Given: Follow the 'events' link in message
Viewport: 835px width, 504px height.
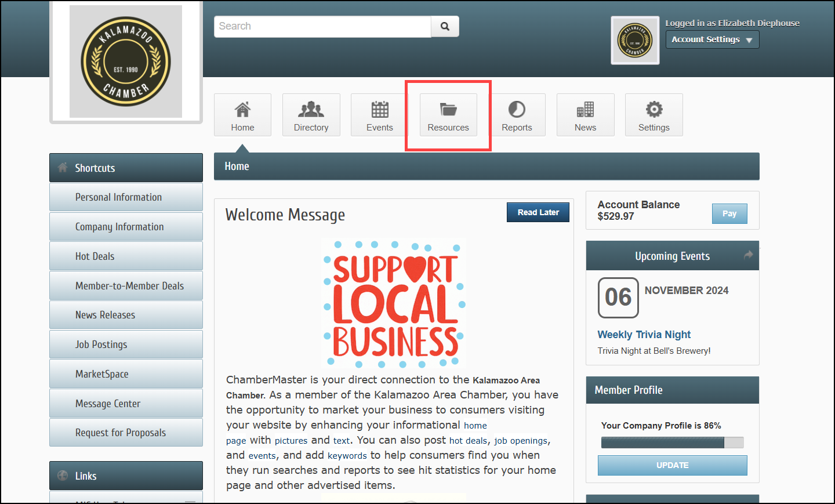Looking at the screenshot, I should click(x=262, y=456).
